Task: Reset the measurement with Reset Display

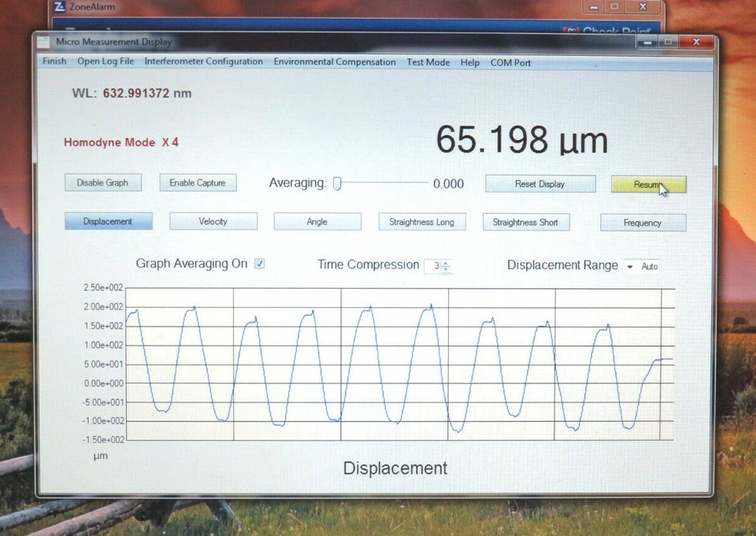Action: point(539,183)
